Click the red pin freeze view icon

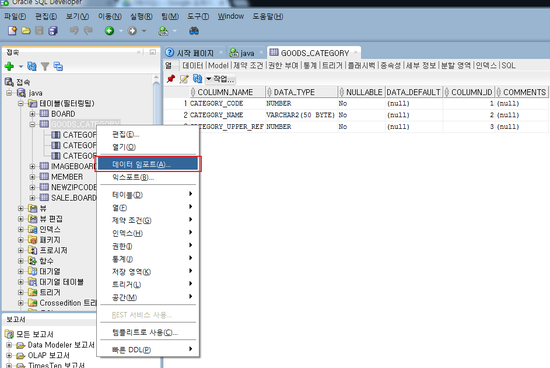(x=171, y=79)
